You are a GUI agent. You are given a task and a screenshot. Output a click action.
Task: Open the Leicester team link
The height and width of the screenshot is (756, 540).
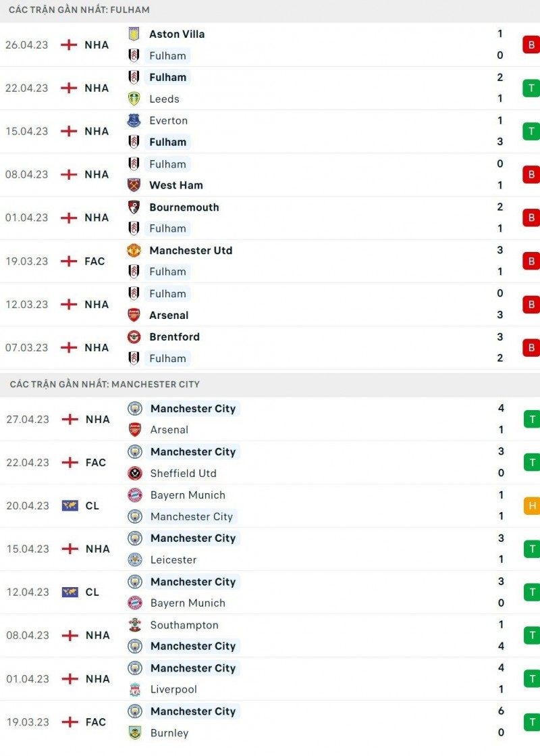(173, 559)
